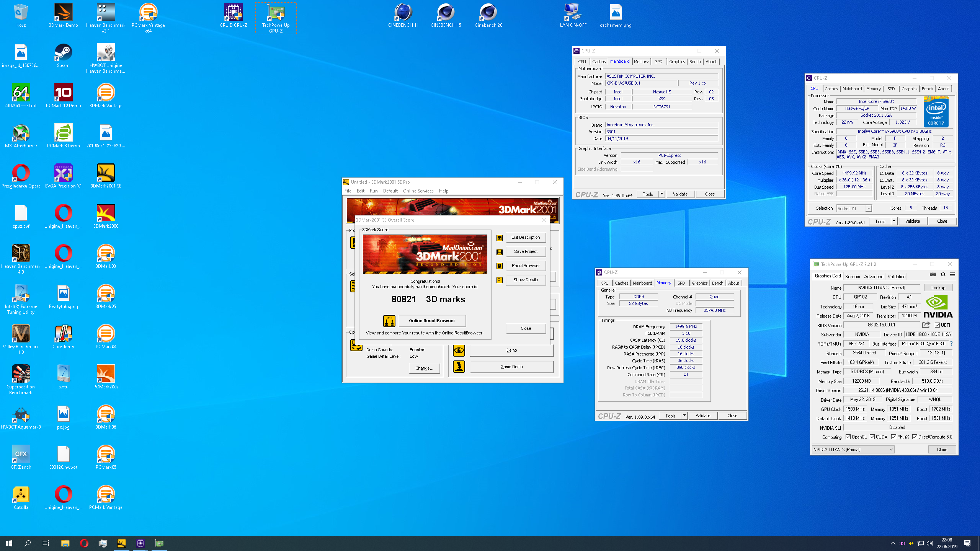Launch CINEBENCH 15 shortcut
Viewport: 980px width, 551px height.
(x=446, y=16)
